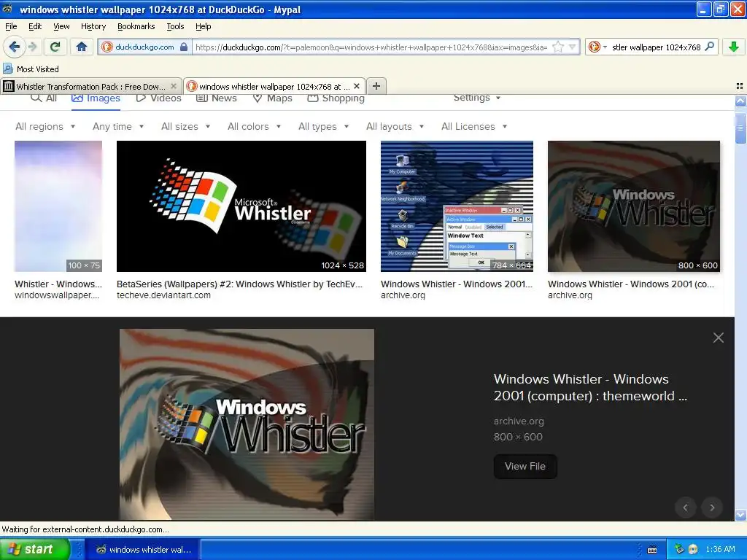Close the image preview panel
The width and height of the screenshot is (747, 560).
[719, 338]
